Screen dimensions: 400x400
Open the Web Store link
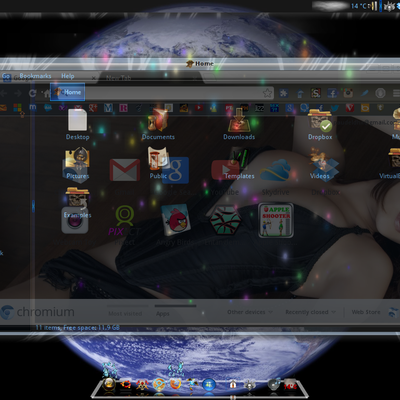(366, 312)
